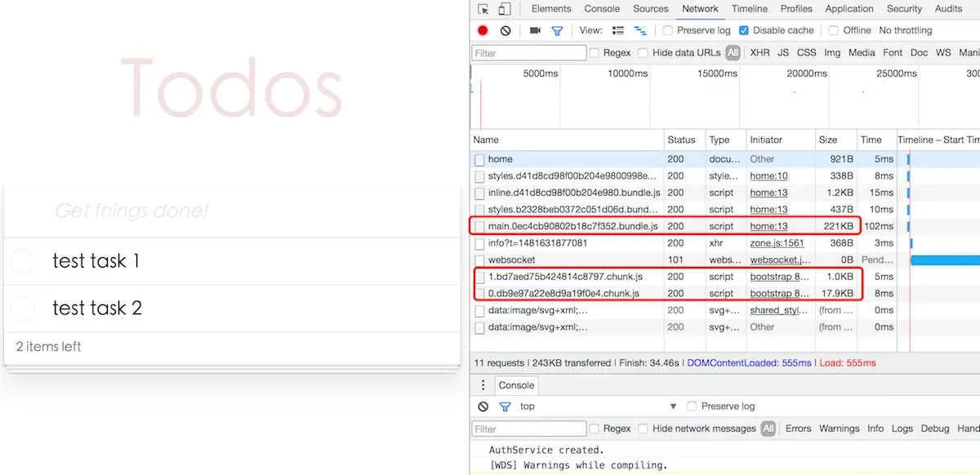980x475 pixels.
Task: Show only Errors in the console
Action: click(799, 428)
